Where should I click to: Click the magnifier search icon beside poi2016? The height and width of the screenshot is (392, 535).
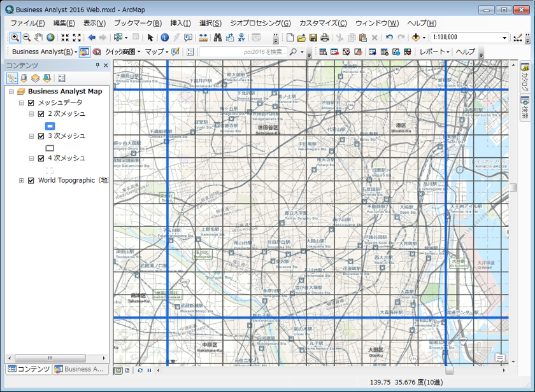point(293,52)
